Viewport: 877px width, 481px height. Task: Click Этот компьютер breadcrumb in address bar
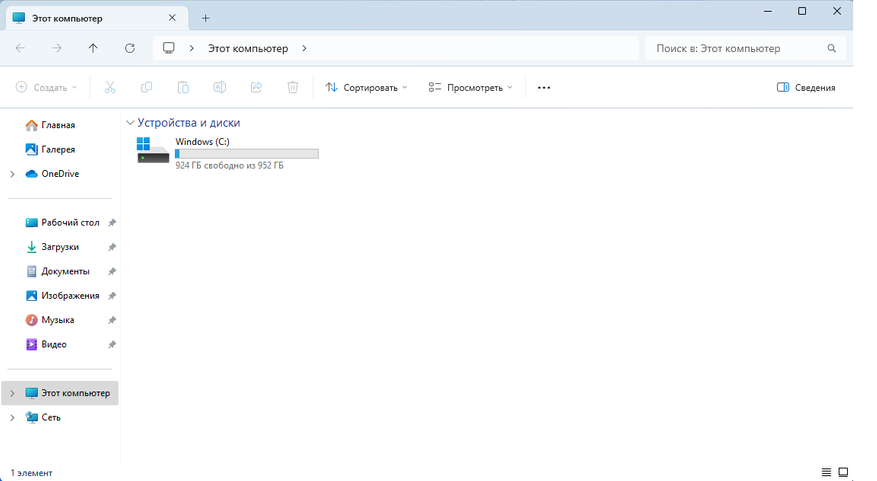[x=248, y=48]
